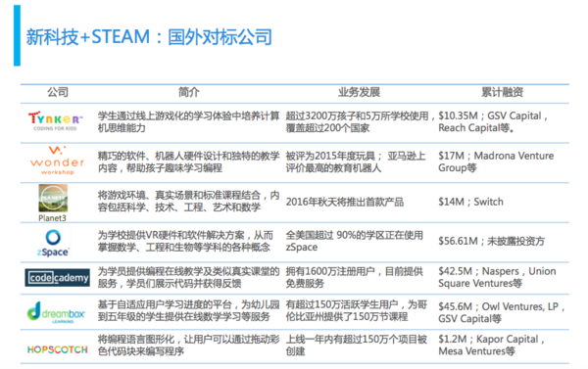Click the Planet3 caption label
This screenshot has height=369, width=588.
[52, 218]
